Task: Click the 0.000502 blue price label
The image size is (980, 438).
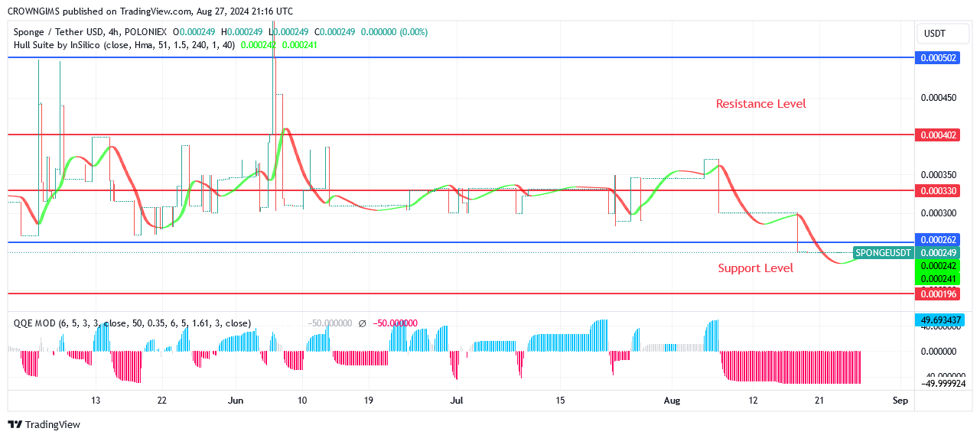Action: [939, 58]
